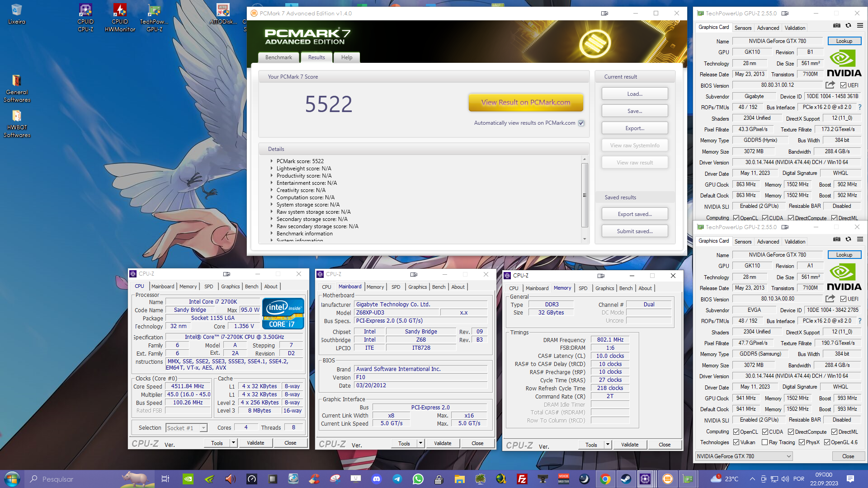The image size is (868, 488).
Task: Select ATTODisk desktop shortcut
Action: (223, 14)
